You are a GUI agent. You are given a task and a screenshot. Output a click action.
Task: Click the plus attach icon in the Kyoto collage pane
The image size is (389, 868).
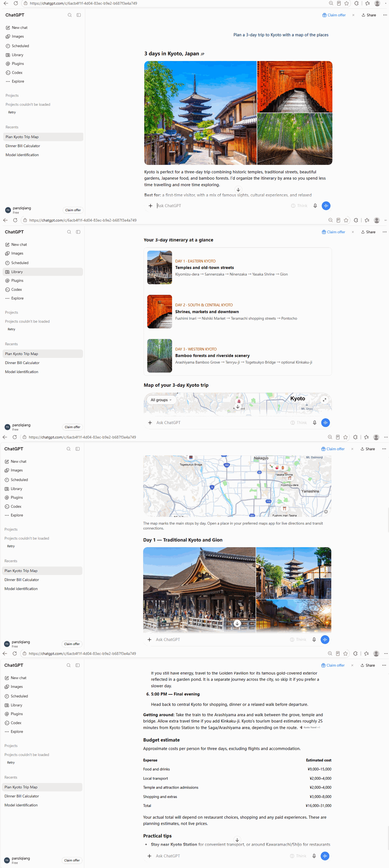coord(150,205)
